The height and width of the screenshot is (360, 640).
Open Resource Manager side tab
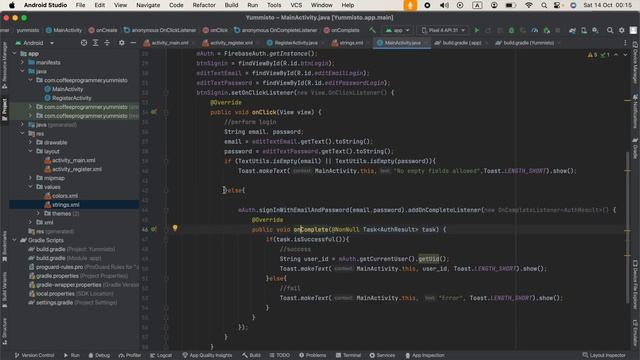(4, 65)
